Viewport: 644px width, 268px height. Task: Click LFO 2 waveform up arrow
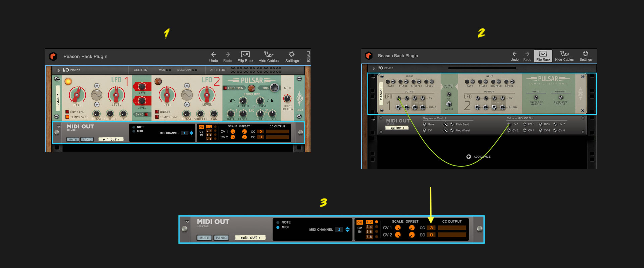(x=187, y=86)
